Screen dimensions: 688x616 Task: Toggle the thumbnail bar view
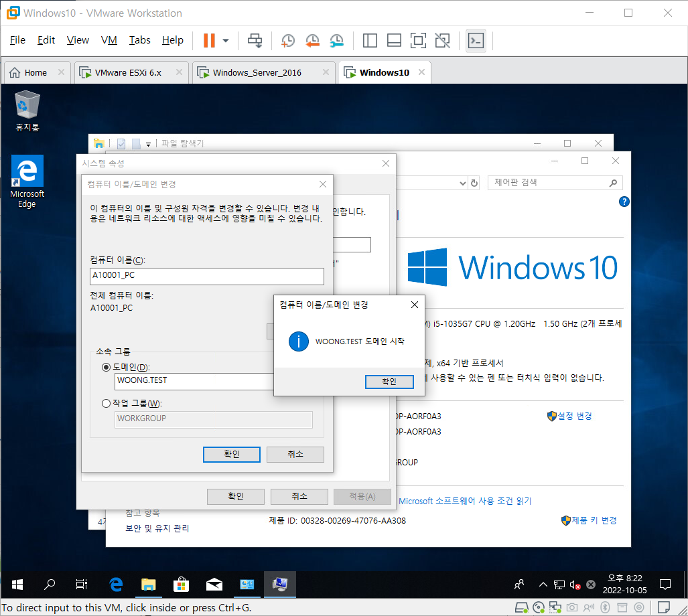394,40
